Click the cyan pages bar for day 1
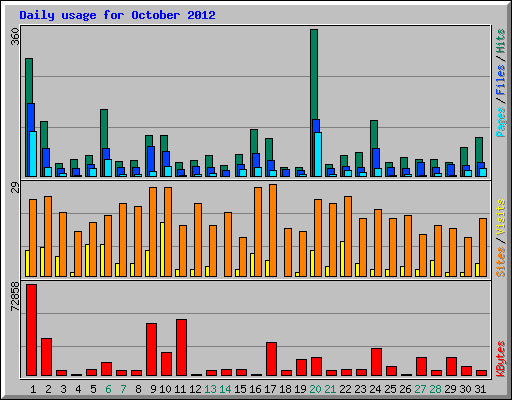 (33, 154)
